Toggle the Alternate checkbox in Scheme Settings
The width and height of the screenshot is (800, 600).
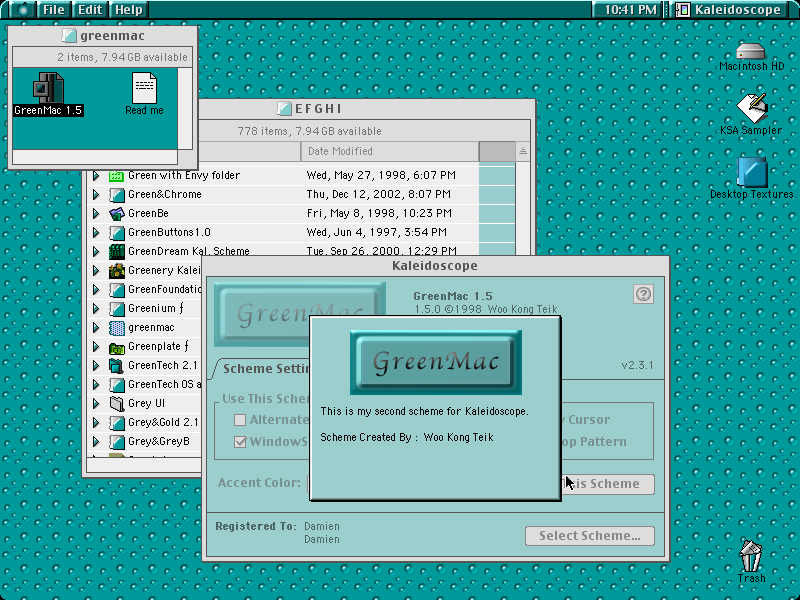coord(240,420)
